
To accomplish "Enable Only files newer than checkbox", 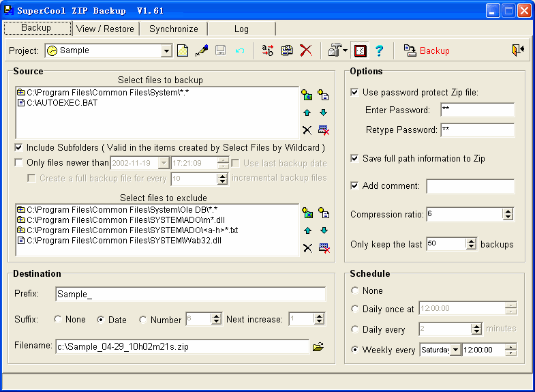I will tap(19, 163).
